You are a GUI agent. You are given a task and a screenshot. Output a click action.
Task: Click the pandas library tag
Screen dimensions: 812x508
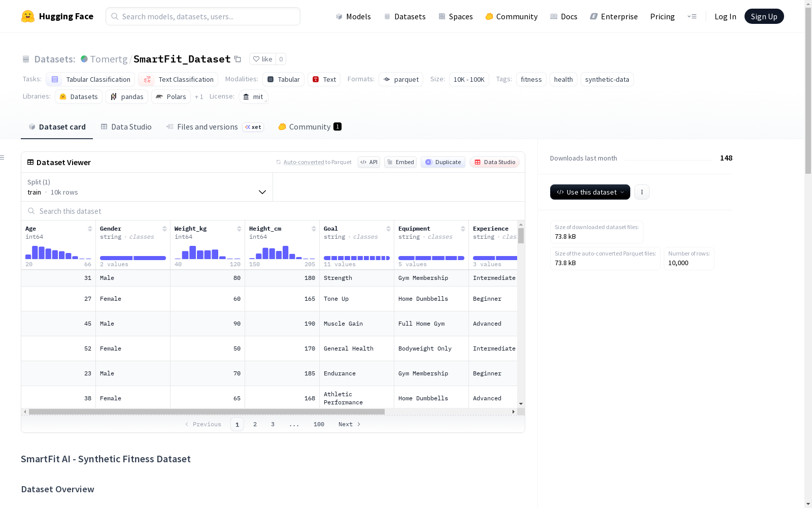127,97
